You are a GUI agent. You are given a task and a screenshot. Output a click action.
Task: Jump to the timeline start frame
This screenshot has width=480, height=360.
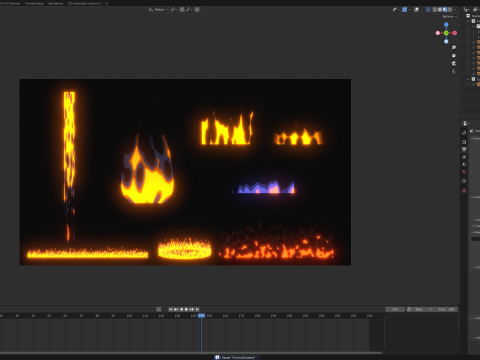pos(171,309)
